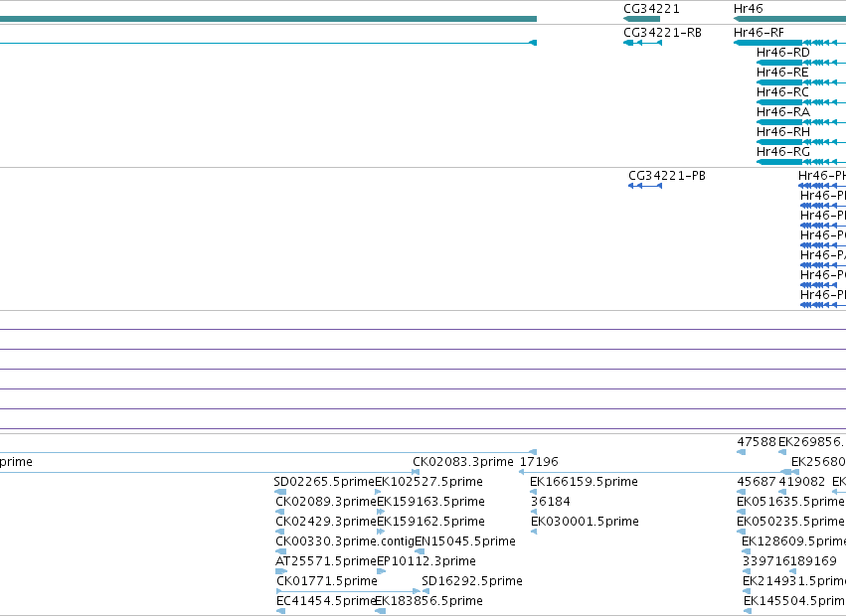Click the Hr46-RA transcript label

coord(783,112)
